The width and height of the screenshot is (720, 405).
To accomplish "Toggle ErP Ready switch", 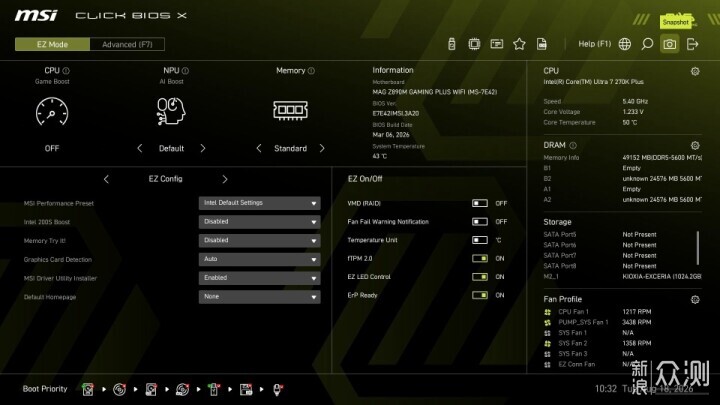I will click(x=480, y=295).
